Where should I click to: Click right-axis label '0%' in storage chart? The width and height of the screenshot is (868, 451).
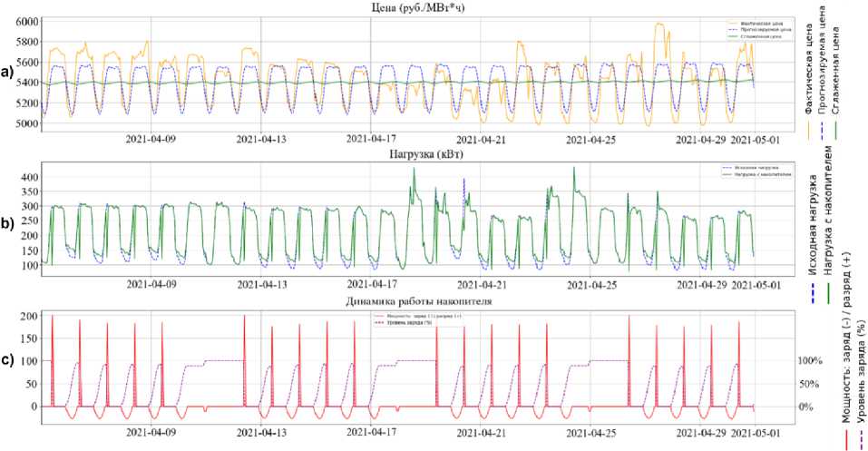tap(805, 407)
